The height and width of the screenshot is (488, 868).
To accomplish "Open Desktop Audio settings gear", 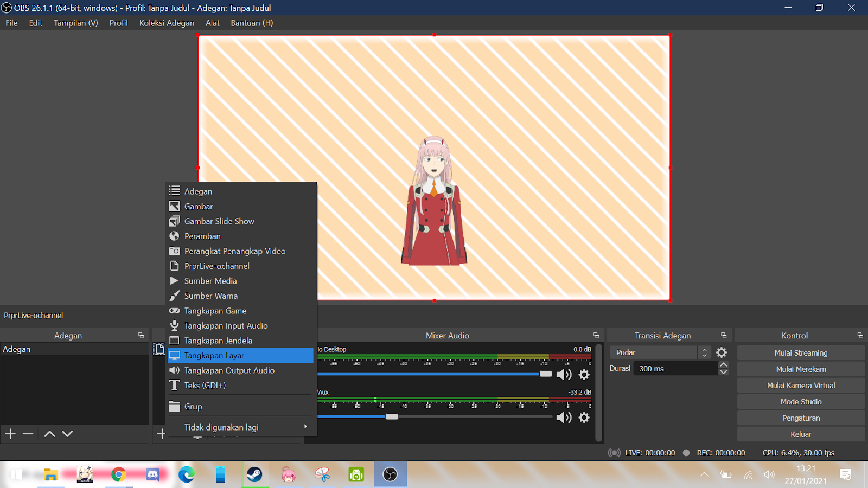I will pyautogui.click(x=584, y=375).
